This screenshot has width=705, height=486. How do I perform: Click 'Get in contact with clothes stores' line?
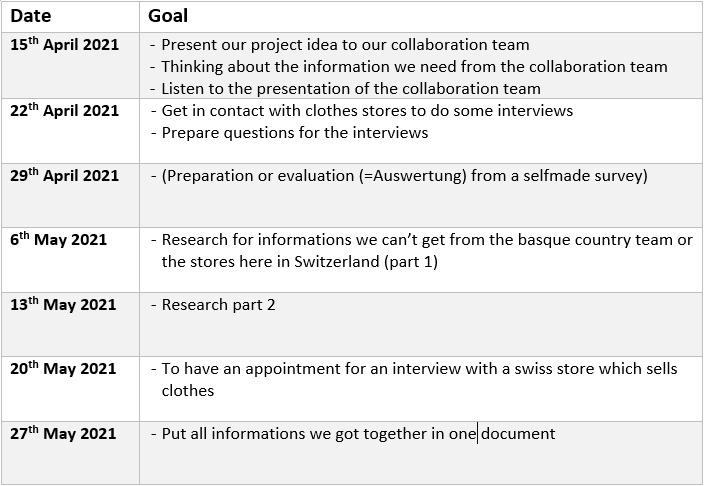[x=367, y=111]
